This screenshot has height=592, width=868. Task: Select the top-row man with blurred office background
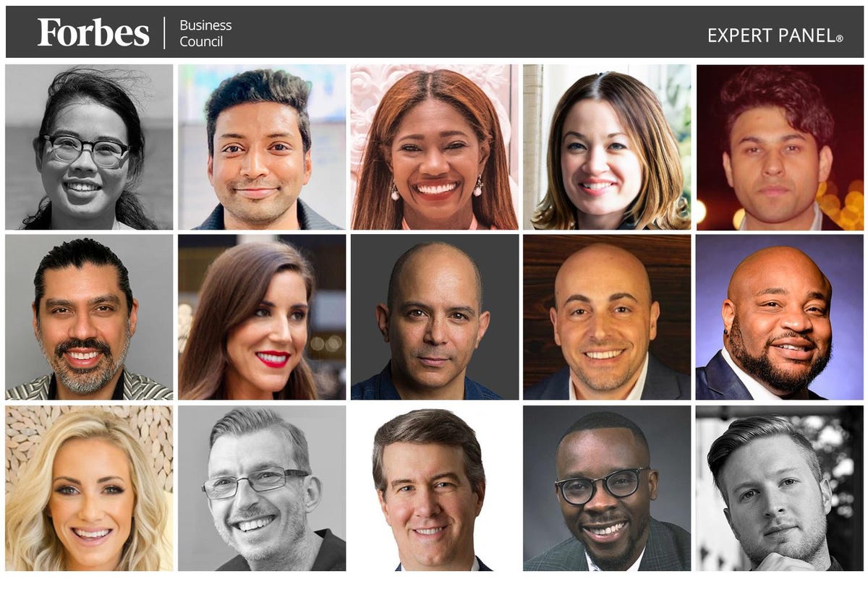pyautogui.click(x=262, y=147)
